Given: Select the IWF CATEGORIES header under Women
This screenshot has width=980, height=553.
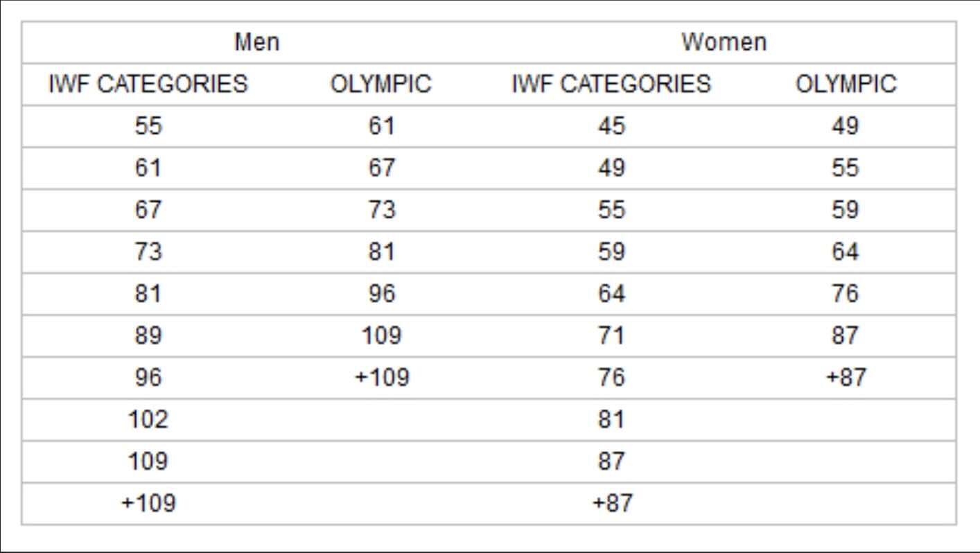Looking at the screenshot, I should 611,85.
